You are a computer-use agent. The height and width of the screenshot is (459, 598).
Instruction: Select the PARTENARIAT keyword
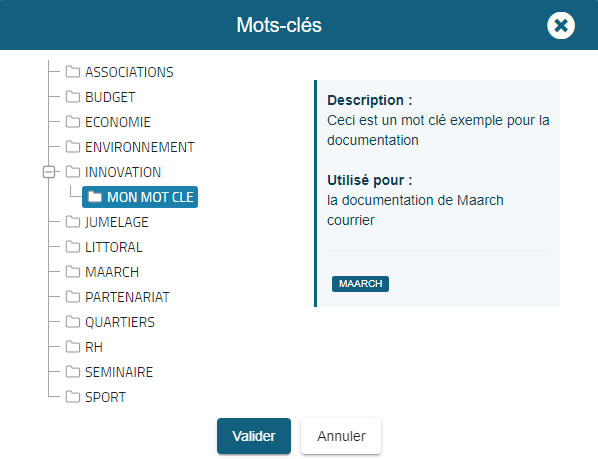click(127, 297)
